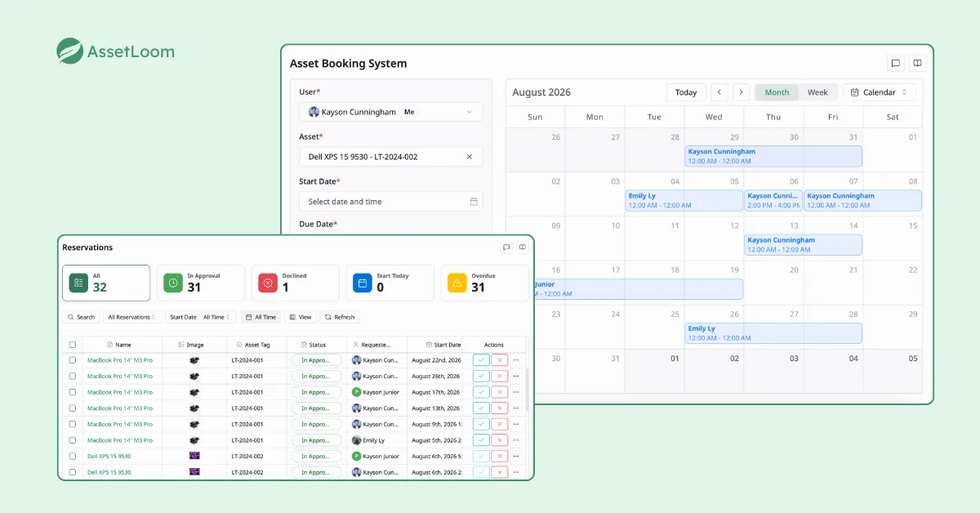
Task: Click the AssetLoom logo
Action: tap(115, 51)
